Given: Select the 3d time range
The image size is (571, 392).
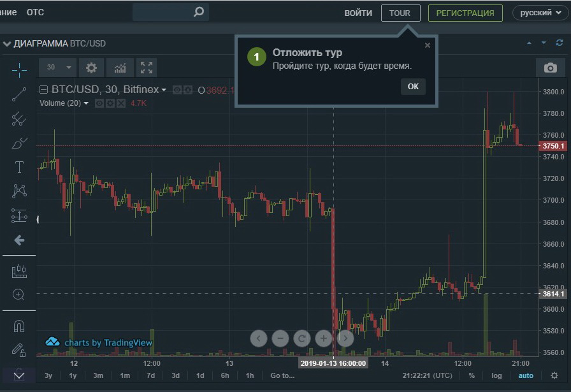Looking at the screenshot, I should click(x=175, y=375).
